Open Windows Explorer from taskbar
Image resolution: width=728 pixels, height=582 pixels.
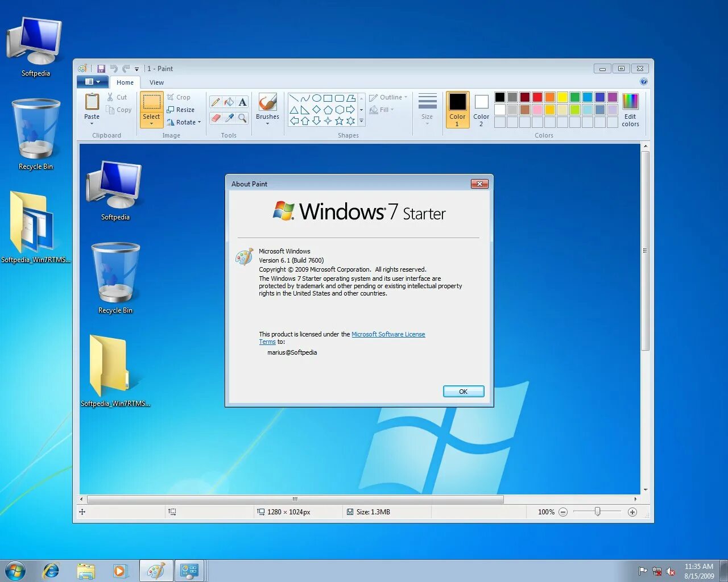[x=86, y=571]
